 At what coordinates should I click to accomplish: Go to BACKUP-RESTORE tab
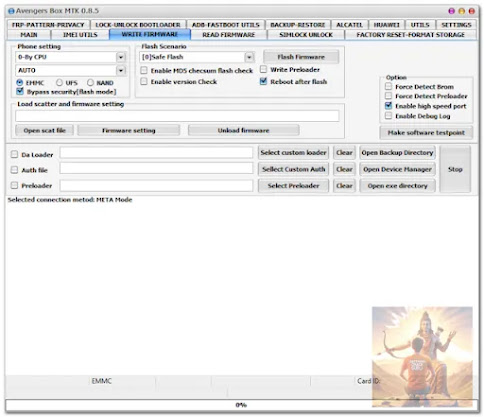point(298,25)
